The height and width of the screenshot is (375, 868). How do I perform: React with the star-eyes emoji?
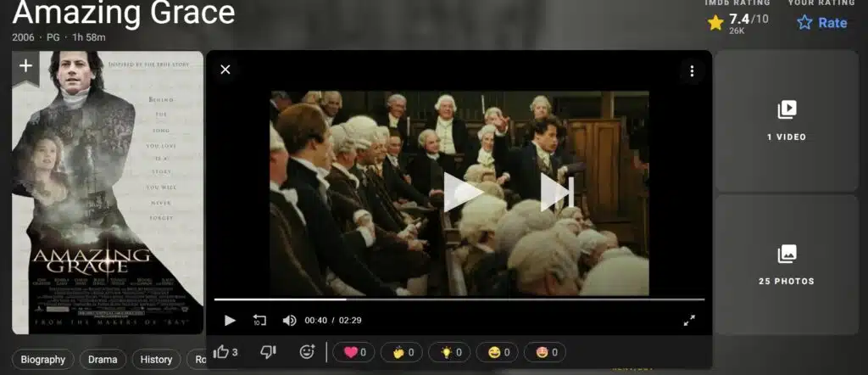[x=545, y=352]
